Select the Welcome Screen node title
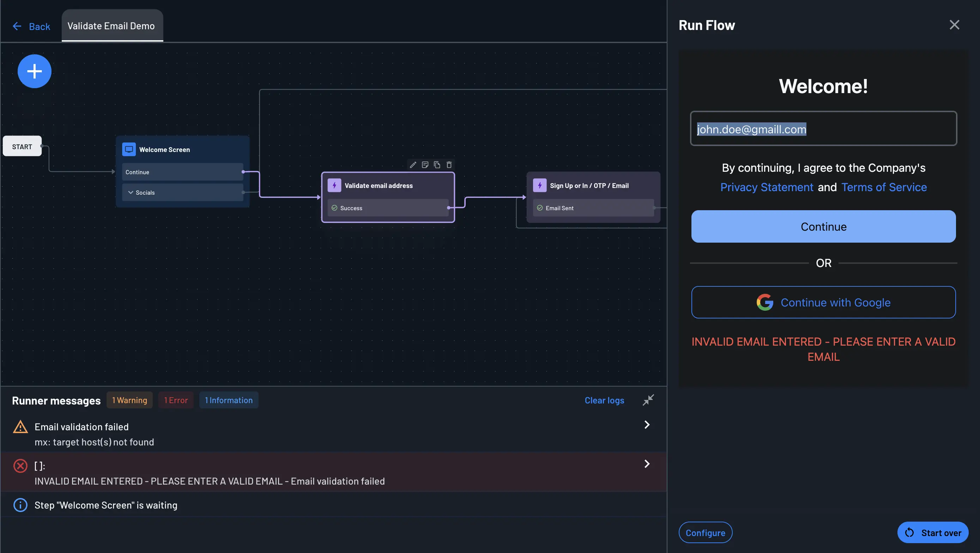This screenshot has width=980, height=553. (164, 150)
